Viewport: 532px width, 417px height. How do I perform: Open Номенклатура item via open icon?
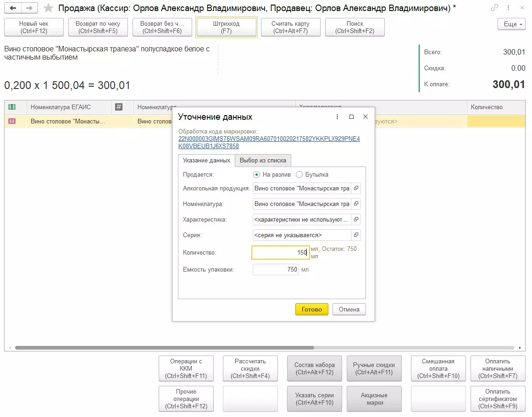pyautogui.click(x=356, y=204)
